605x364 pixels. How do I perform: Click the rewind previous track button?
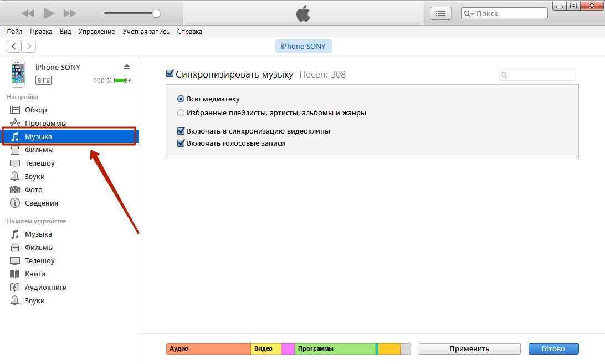point(28,13)
